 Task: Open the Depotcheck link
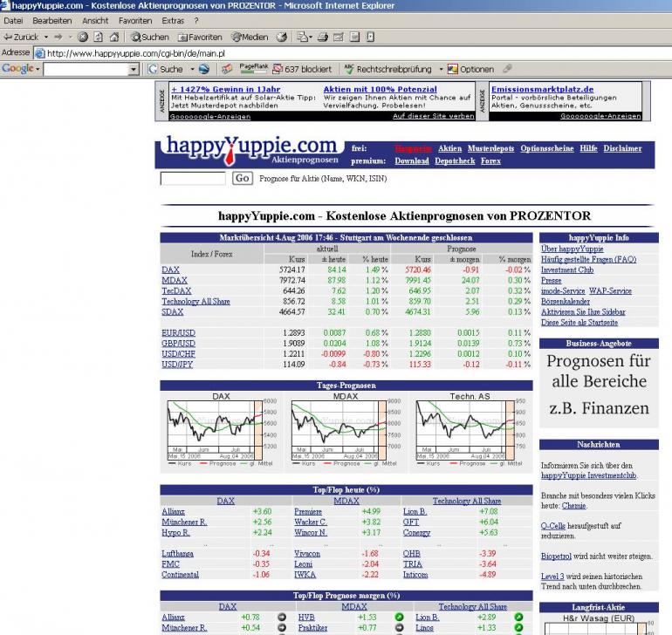tap(455, 161)
